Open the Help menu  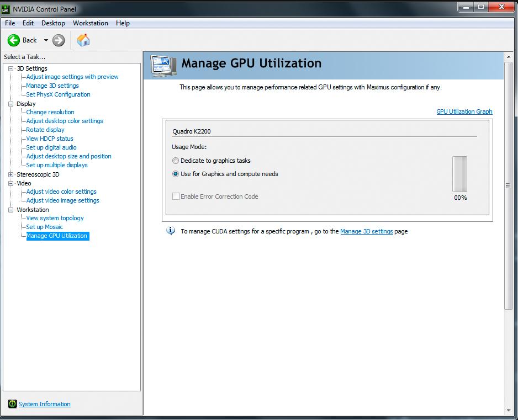(x=123, y=23)
